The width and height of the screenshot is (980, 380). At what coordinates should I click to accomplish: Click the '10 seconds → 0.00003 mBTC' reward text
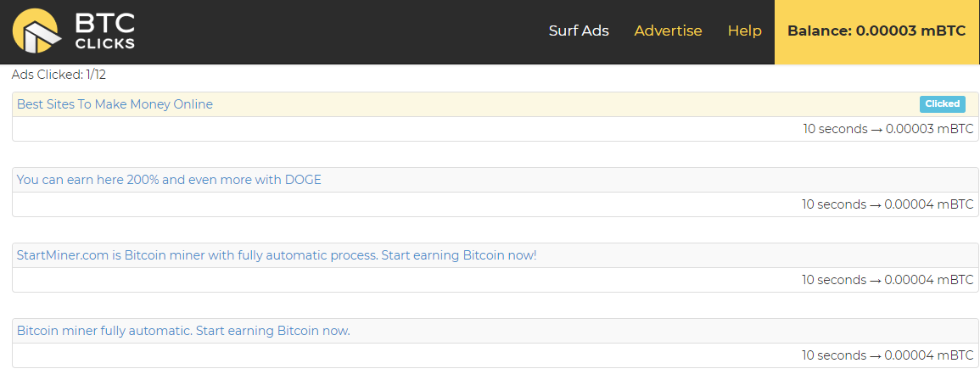coord(888,130)
